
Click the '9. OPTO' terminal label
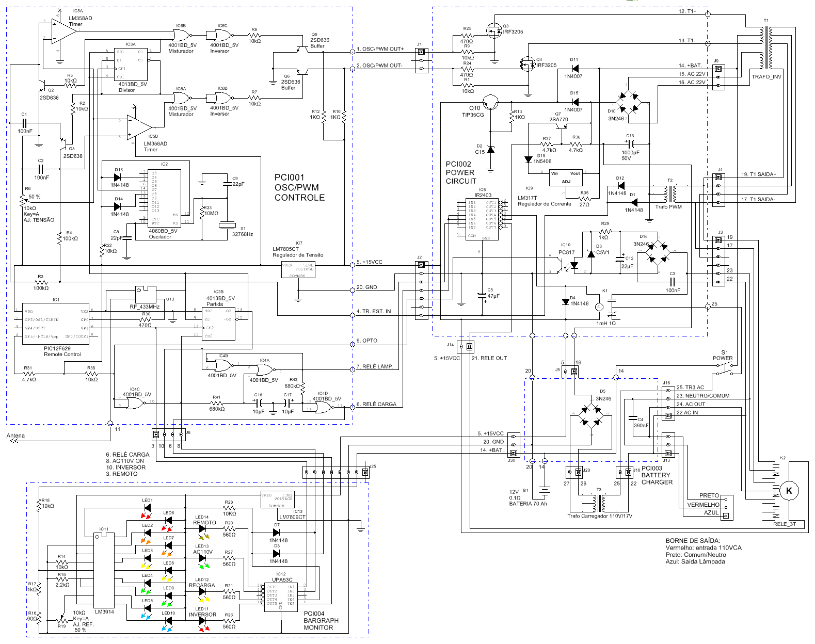pos(367,341)
